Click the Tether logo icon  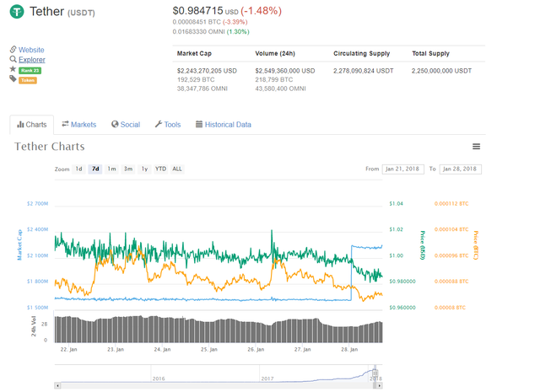pos(17,11)
